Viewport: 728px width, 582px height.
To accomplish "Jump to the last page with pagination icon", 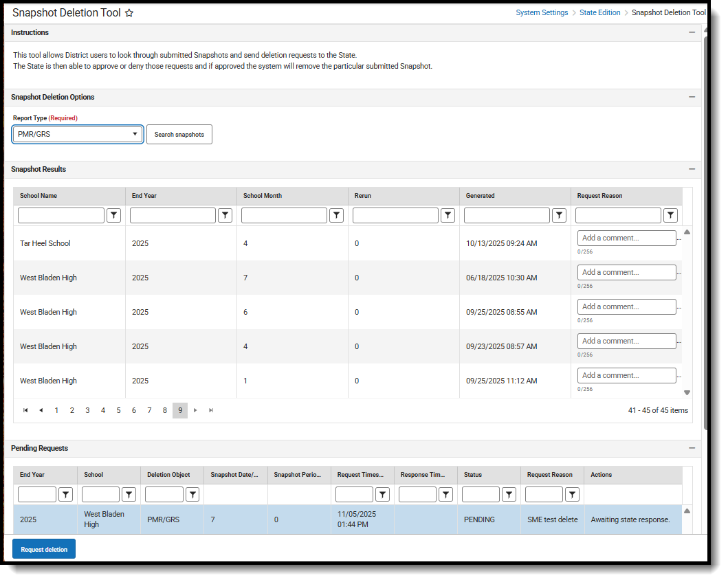I will pos(210,410).
